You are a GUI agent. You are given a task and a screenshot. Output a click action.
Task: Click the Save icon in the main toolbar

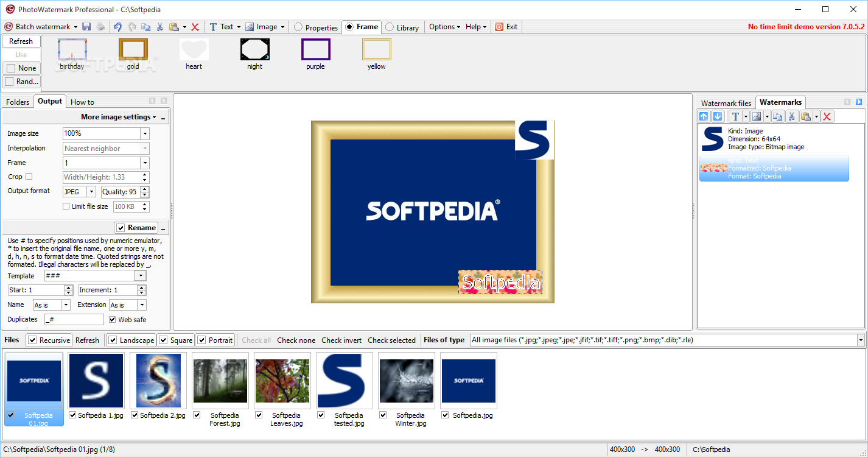(x=86, y=27)
